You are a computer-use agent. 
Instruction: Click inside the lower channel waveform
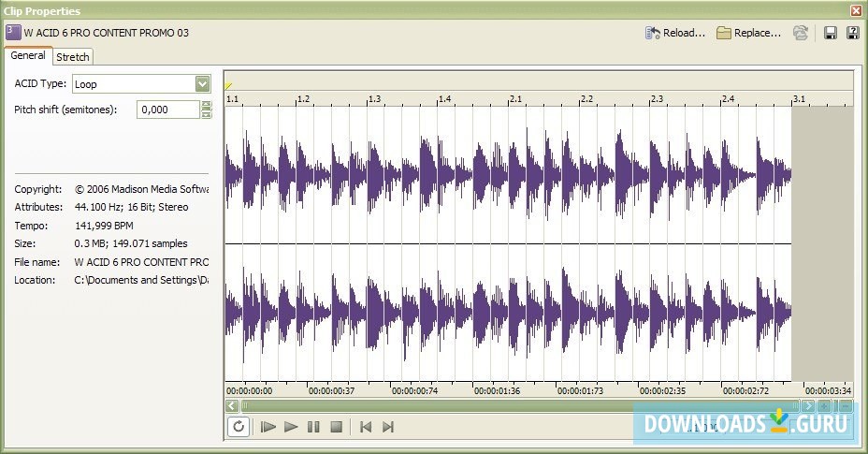pos(508,312)
